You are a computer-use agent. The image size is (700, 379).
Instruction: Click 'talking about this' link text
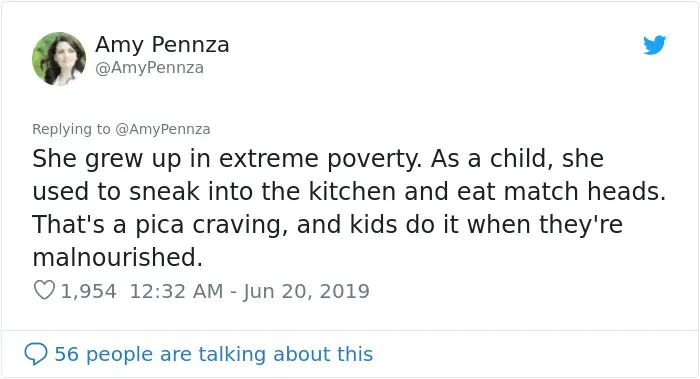(285, 354)
